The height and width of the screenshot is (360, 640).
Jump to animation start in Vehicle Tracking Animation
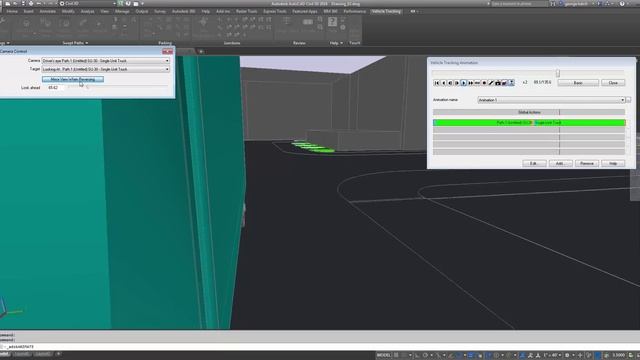pyautogui.click(x=437, y=83)
